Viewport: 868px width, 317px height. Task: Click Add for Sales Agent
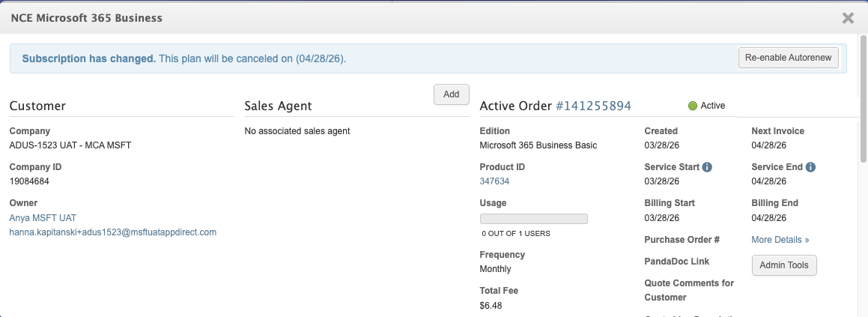pos(451,94)
